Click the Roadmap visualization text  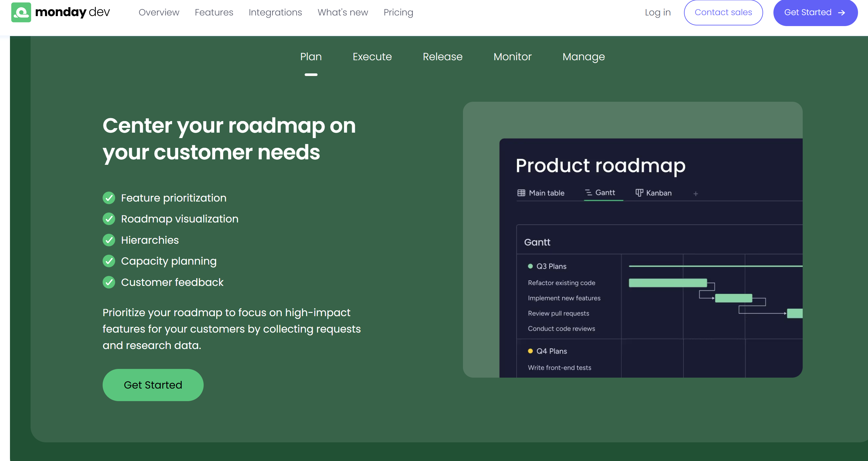[x=180, y=219]
